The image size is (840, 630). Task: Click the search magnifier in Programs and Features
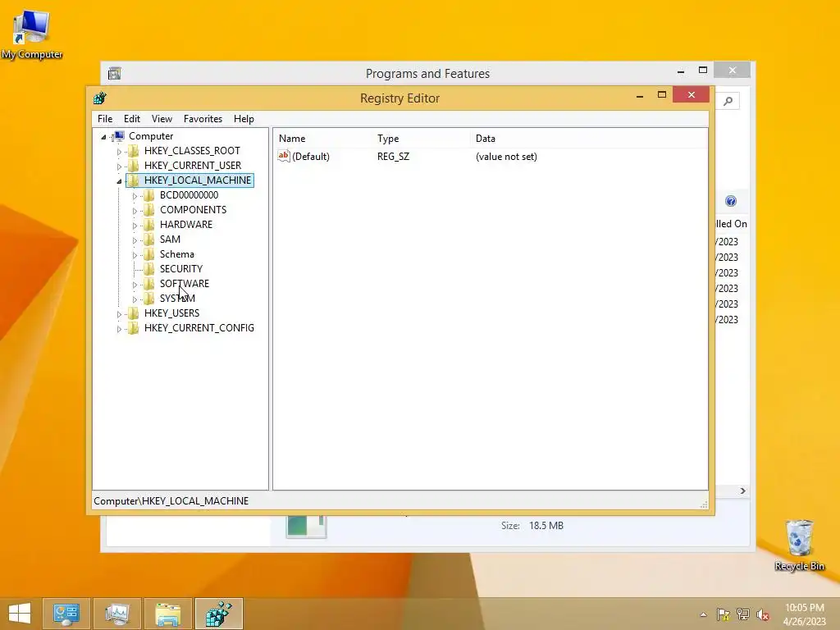click(x=728, y=101)
